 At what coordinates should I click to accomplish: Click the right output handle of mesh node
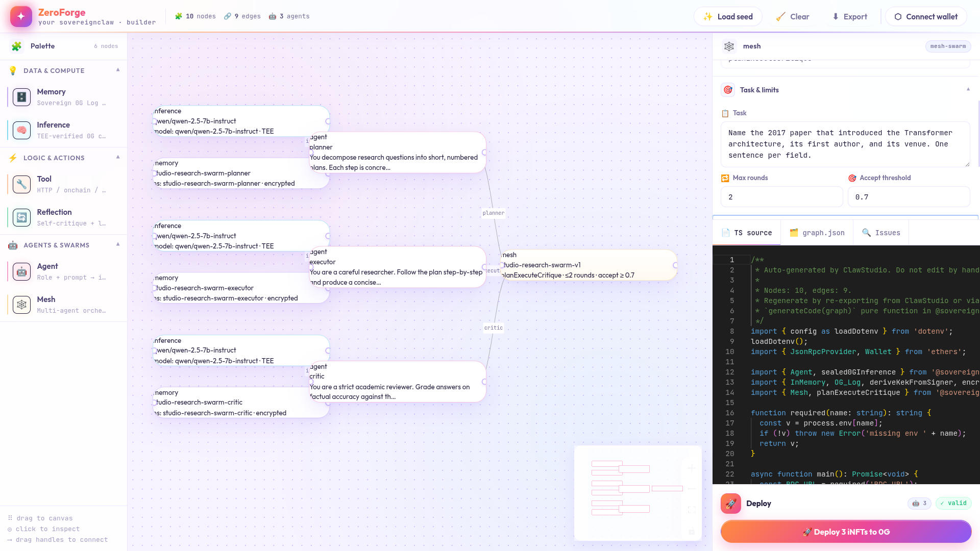(675, 265)
